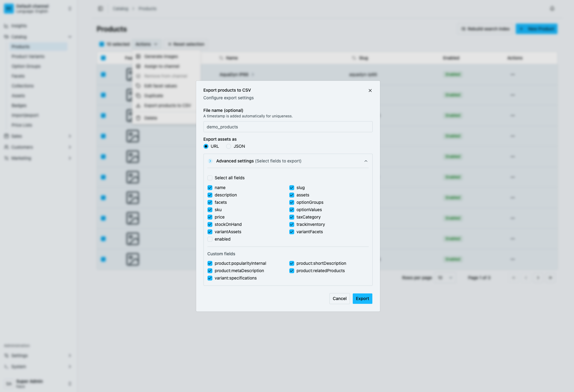
Task: Uncheck the stockOnHand field checkbox
Action: pos(210,224)
